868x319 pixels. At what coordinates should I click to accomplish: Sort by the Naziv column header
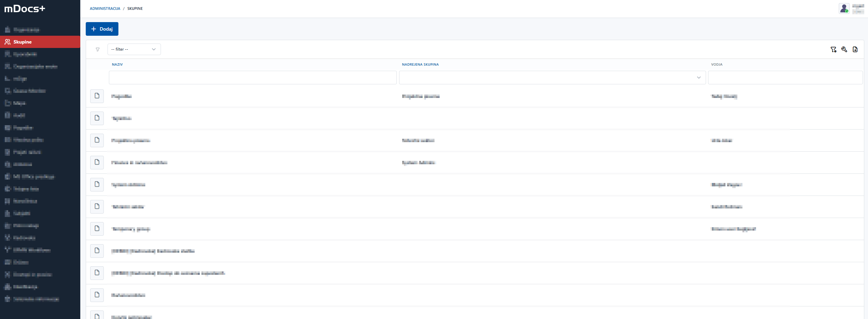click(117, 64)
